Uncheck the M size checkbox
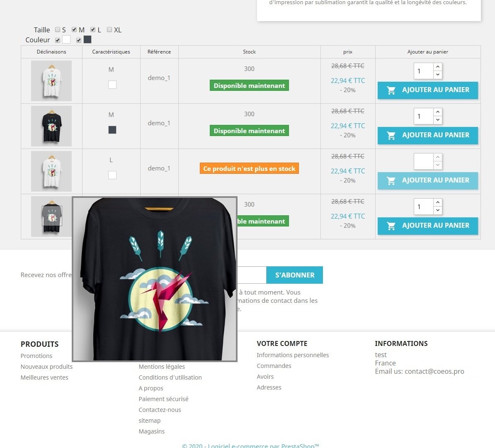The image size is (495, 448). click(x=74, y=30)
